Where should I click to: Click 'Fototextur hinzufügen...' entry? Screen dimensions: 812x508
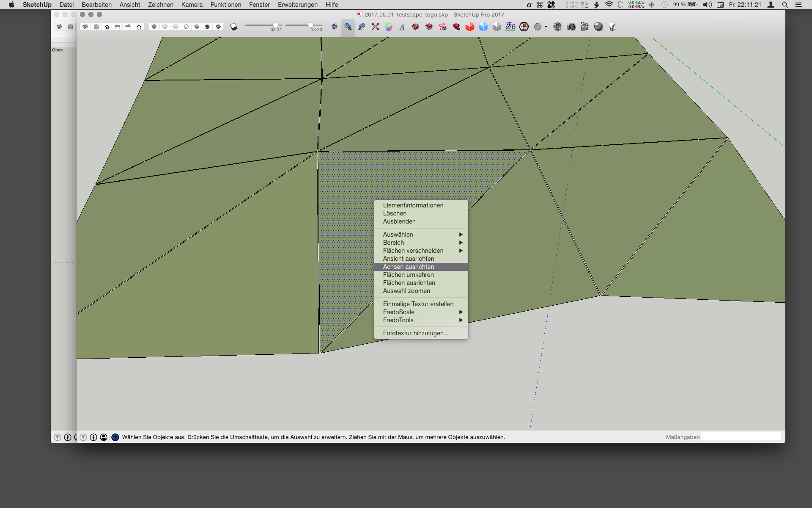[x=415, y=333]
